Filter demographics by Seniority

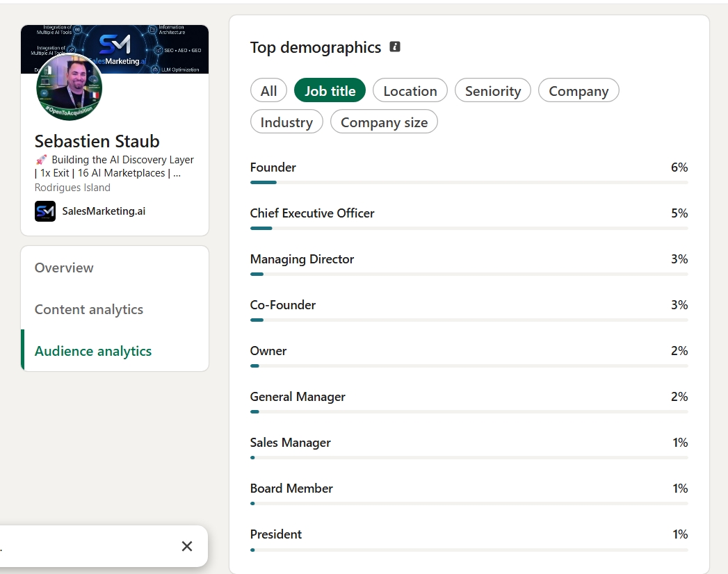tap(492, 90)
